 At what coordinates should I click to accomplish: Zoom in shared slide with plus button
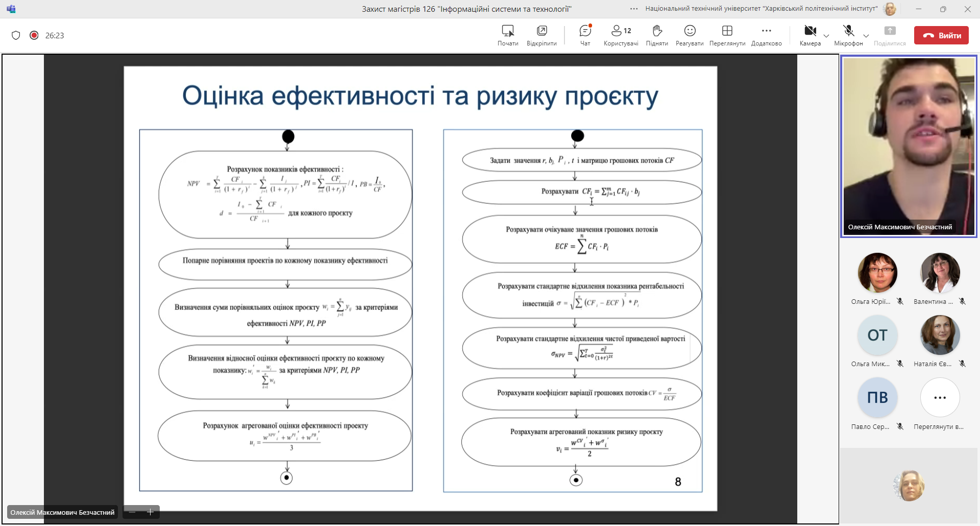coord(151,512)
